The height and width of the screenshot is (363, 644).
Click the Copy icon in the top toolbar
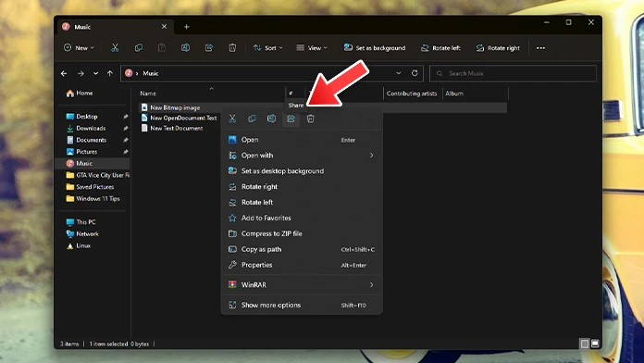(139, 48)
